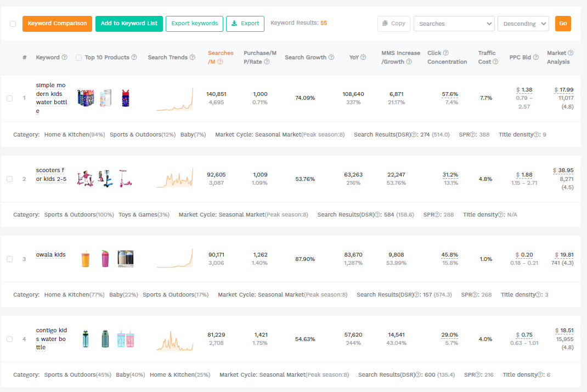
Task: Click SPR help icon in owala kids row
Action: click(x=475, y=295)
